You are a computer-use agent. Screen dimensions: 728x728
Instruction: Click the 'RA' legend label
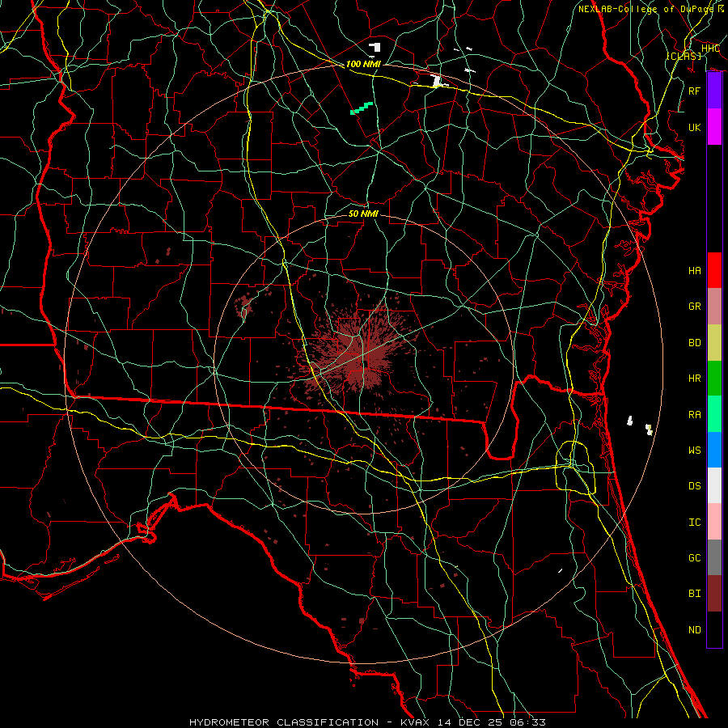(x=695, y=415)
